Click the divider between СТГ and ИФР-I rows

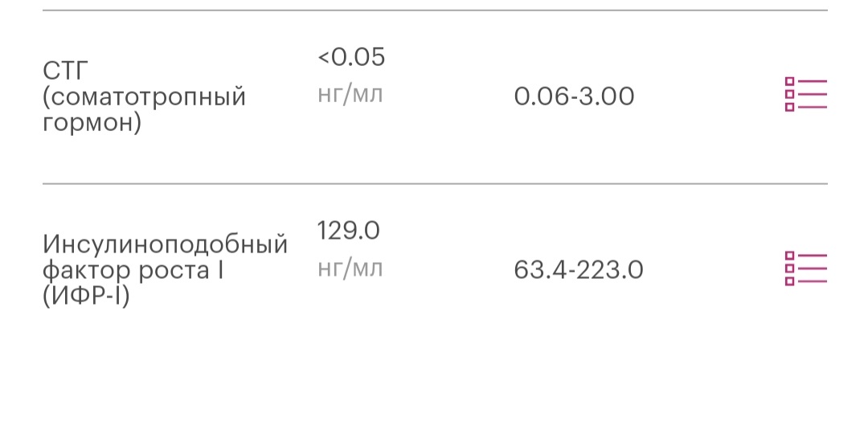(434, 184)
